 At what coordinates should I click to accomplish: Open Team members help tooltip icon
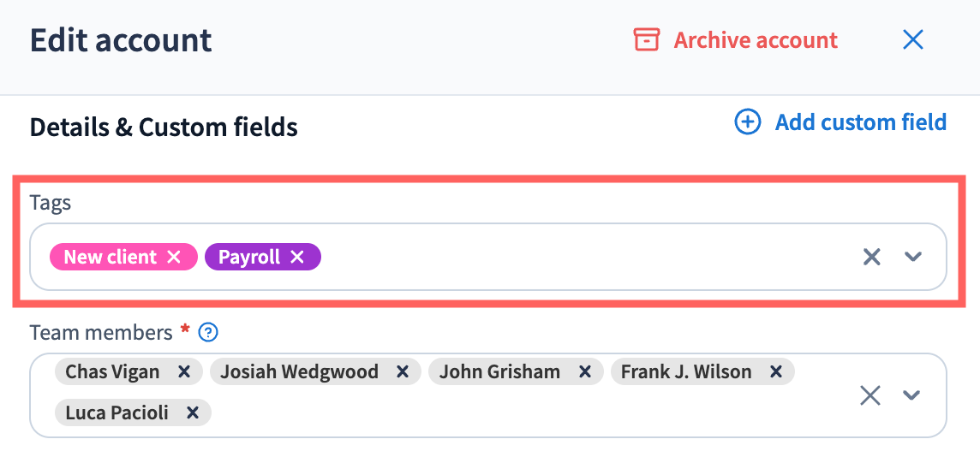(x=208, y=332)
